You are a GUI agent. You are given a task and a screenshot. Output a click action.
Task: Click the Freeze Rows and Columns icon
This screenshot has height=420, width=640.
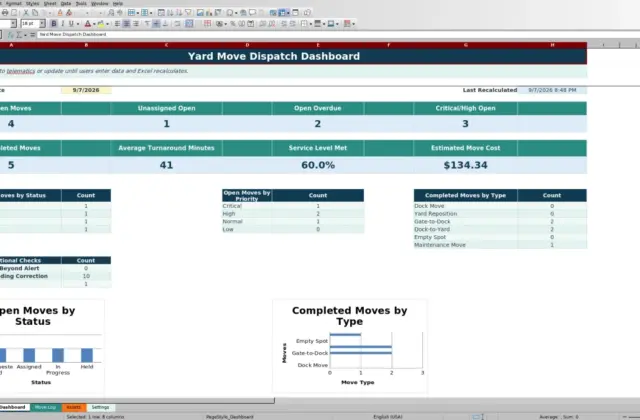(282, 13)
